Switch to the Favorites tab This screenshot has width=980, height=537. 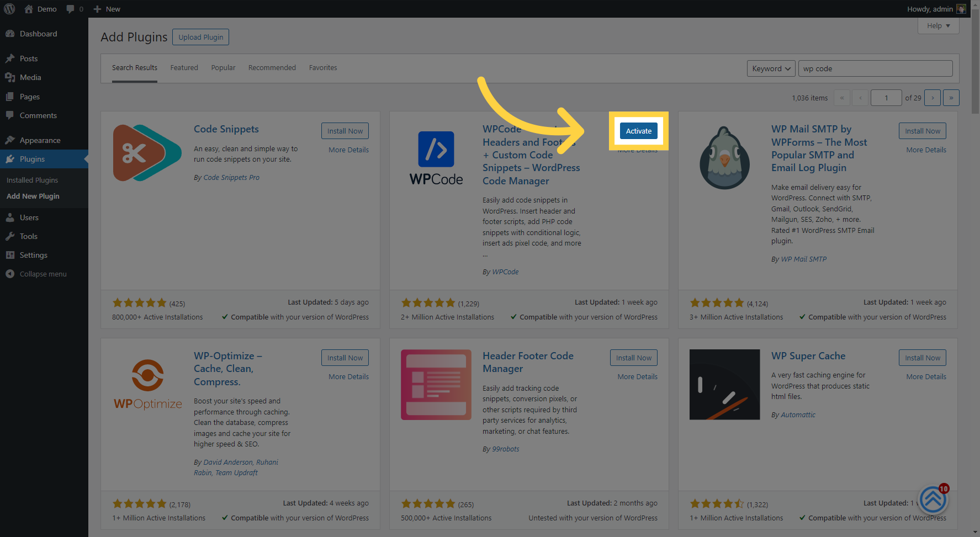click(x=323, y=68)
